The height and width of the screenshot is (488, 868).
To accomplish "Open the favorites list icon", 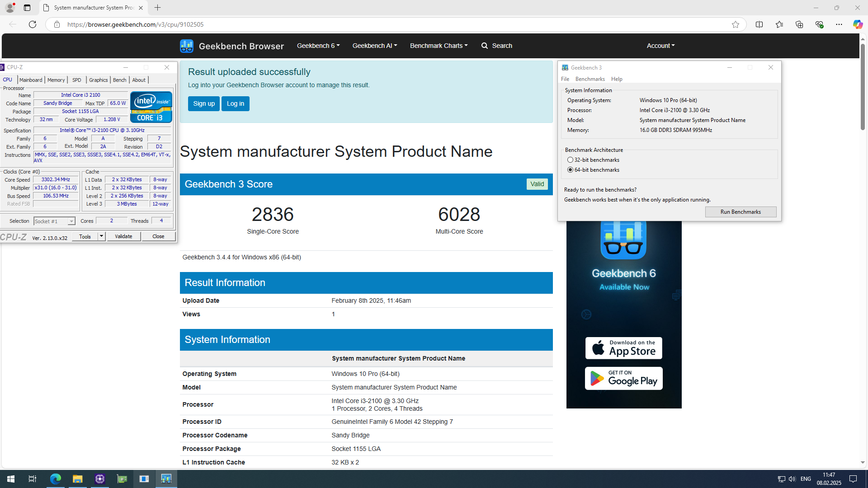I will pos(779,24).
